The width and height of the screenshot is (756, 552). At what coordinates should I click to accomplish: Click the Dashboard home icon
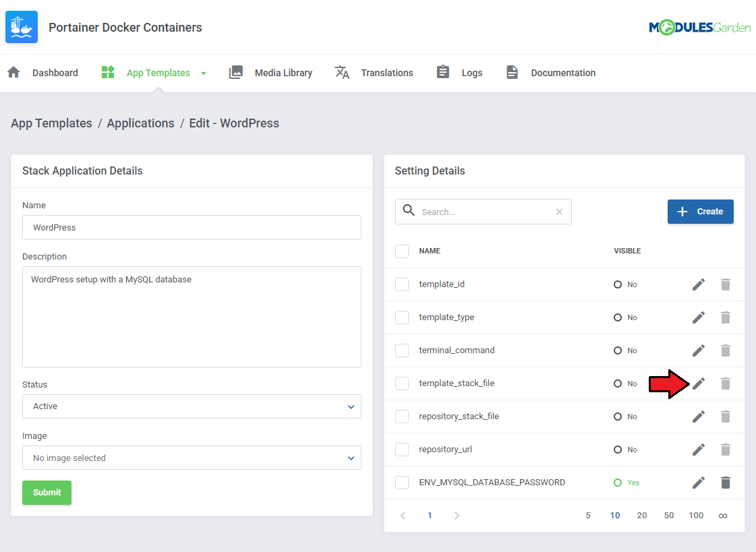14,72
